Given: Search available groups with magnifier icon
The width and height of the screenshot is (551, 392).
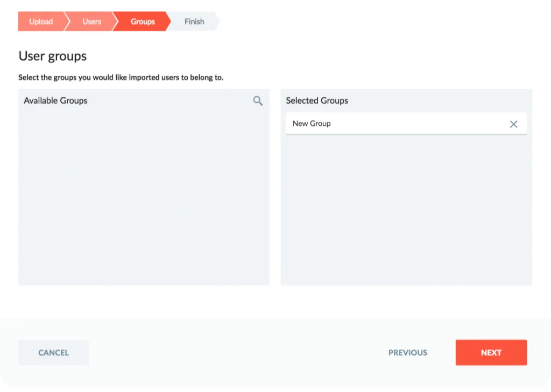Looking at the screenshot, I should [258, 101].
